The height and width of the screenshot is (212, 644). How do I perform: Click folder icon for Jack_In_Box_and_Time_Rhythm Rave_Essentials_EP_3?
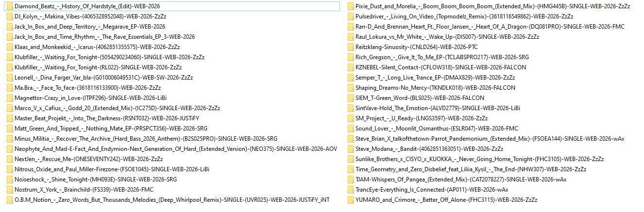(10, 37)
